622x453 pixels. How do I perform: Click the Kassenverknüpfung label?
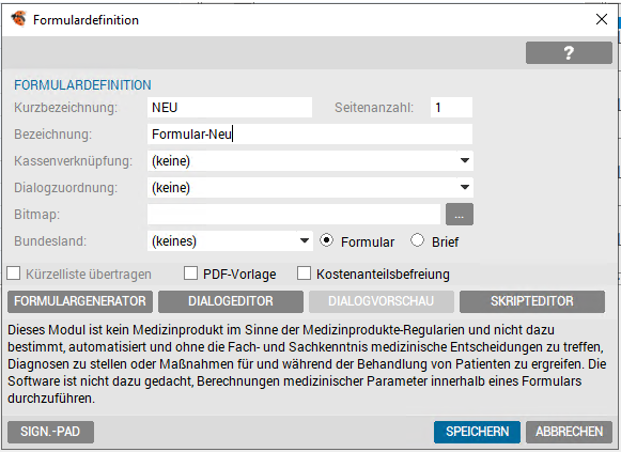tap(73, 161)
